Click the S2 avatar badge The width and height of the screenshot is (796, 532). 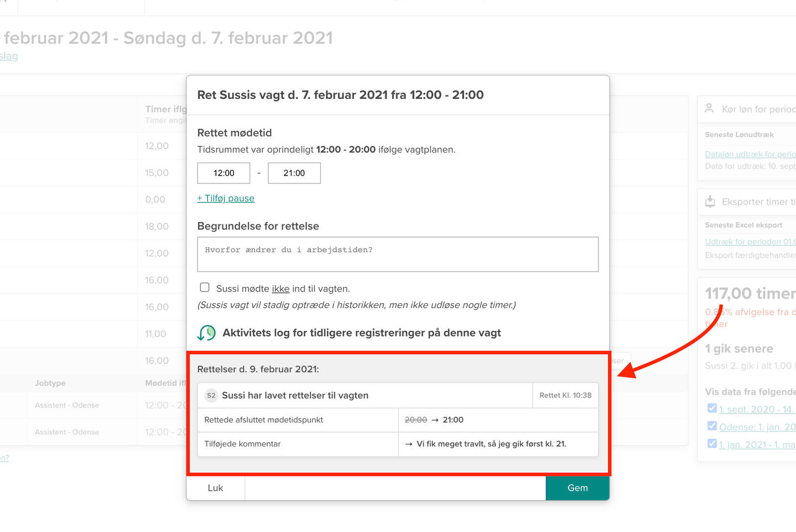pyautogui.click(x=211, y=395)
